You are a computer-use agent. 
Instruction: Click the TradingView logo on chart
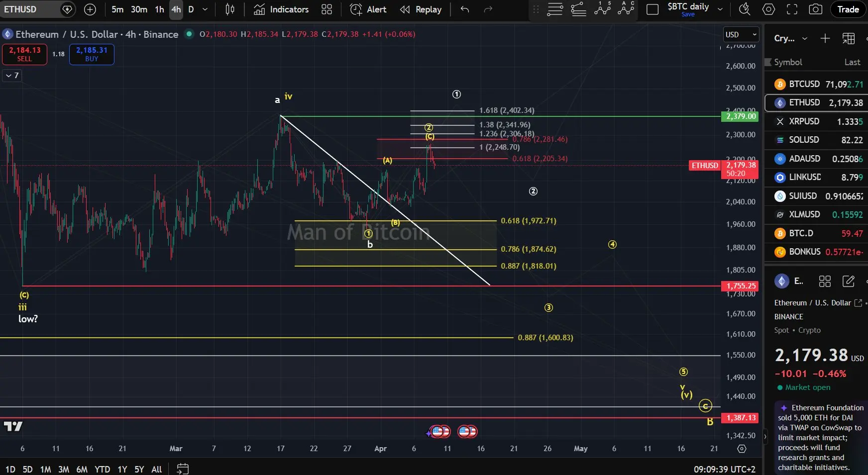click(x=13, y=426)
